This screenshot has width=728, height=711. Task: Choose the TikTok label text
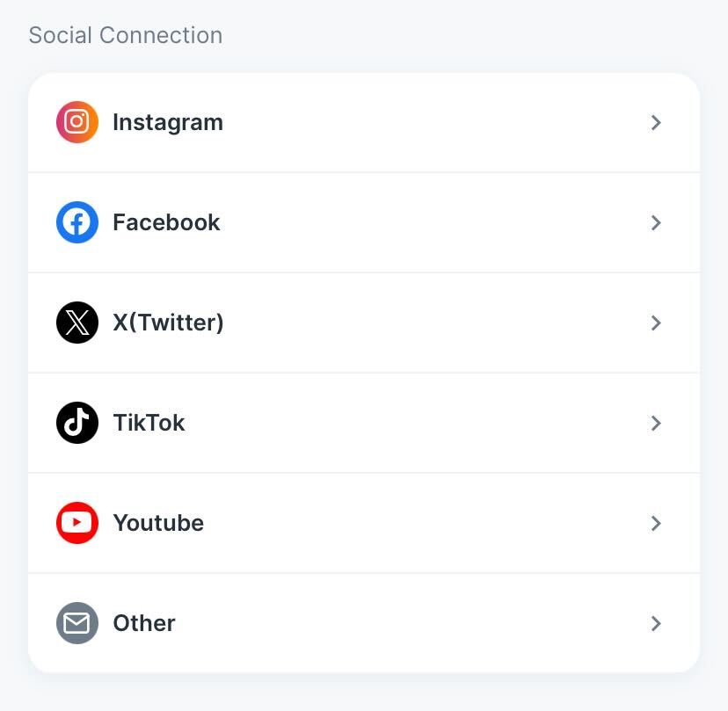pyautogui.click(x=149, y=423)
